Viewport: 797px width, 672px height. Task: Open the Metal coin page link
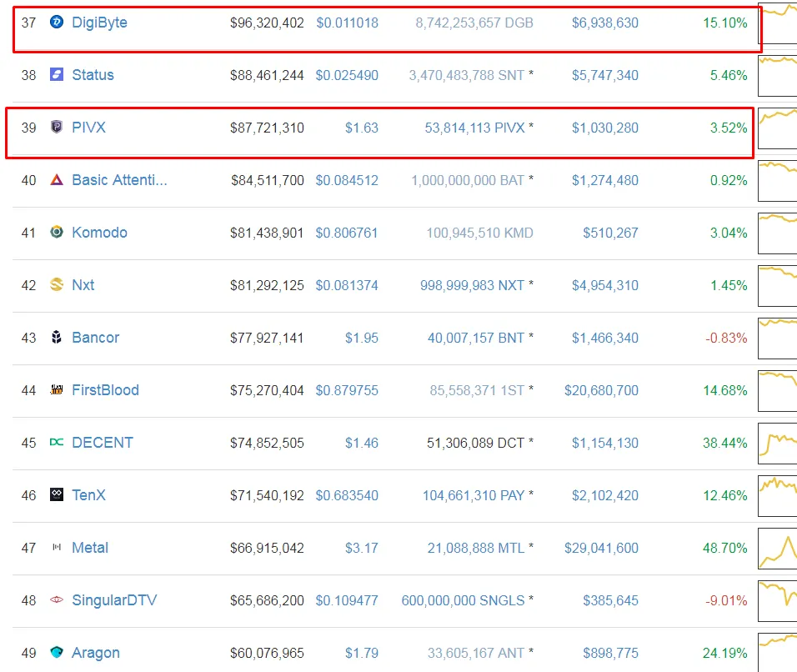click(90, 548)
